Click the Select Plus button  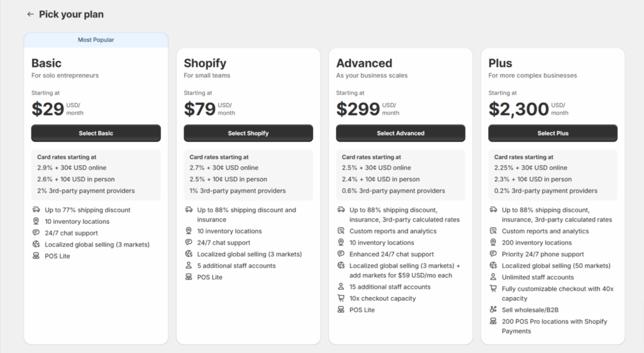(552, 133)
